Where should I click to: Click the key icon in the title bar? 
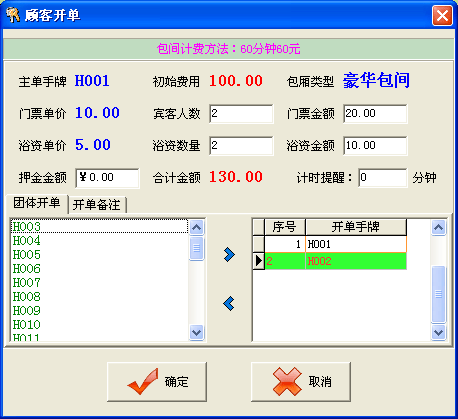pyautogui.click(x=12, y=15)
